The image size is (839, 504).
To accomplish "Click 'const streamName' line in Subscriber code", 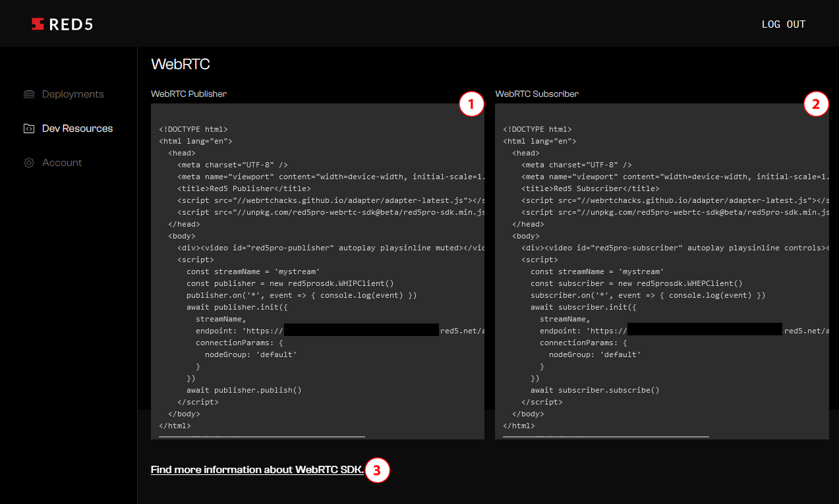I will 597,271.
